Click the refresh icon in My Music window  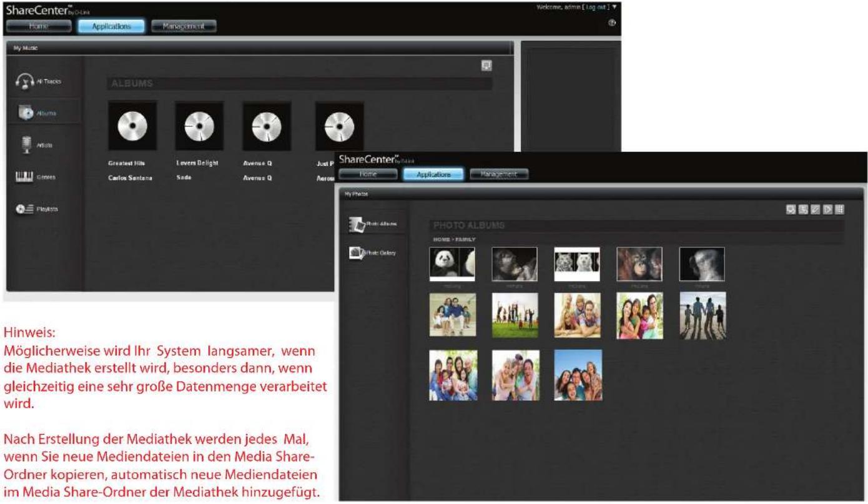coord(486,65)
